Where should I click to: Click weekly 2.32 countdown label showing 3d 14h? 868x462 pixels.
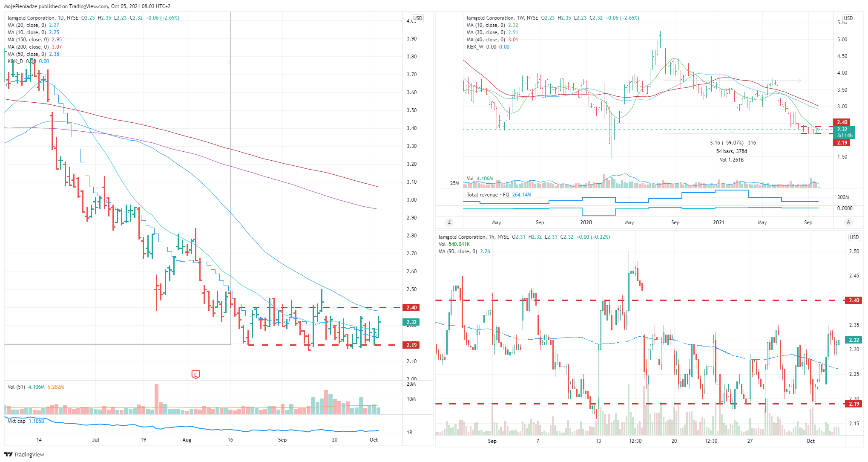(845, 132)
